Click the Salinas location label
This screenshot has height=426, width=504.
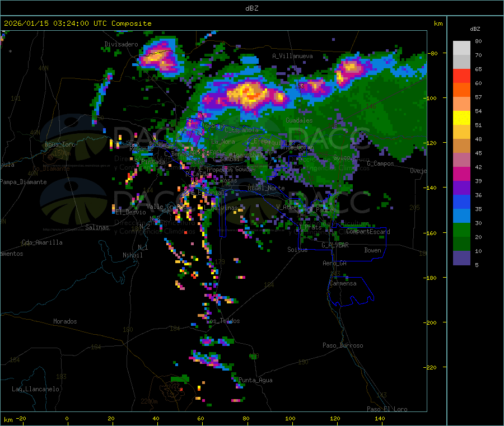(97, 228)
